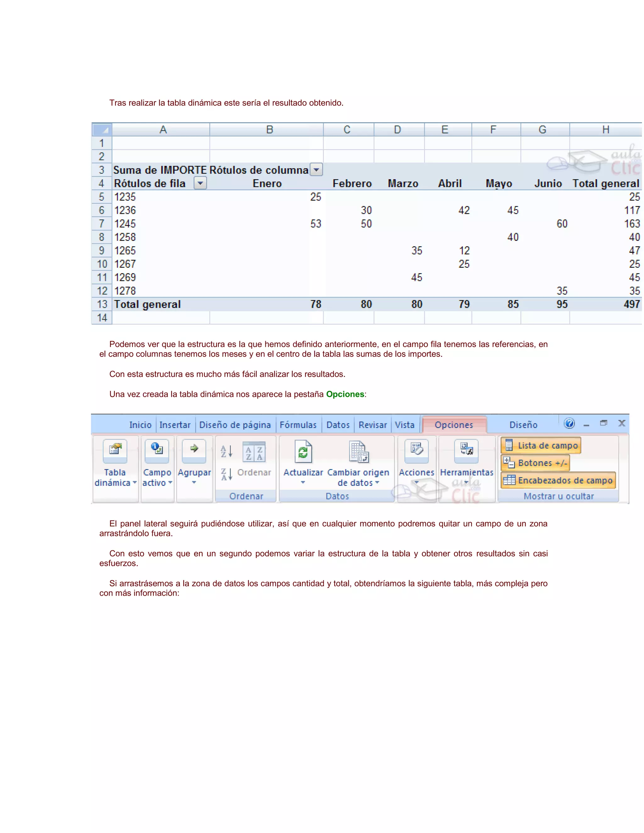This screenshot has width=644, height=833.
Task: Switch to the Inicio tab
Action: pos(140,425)
